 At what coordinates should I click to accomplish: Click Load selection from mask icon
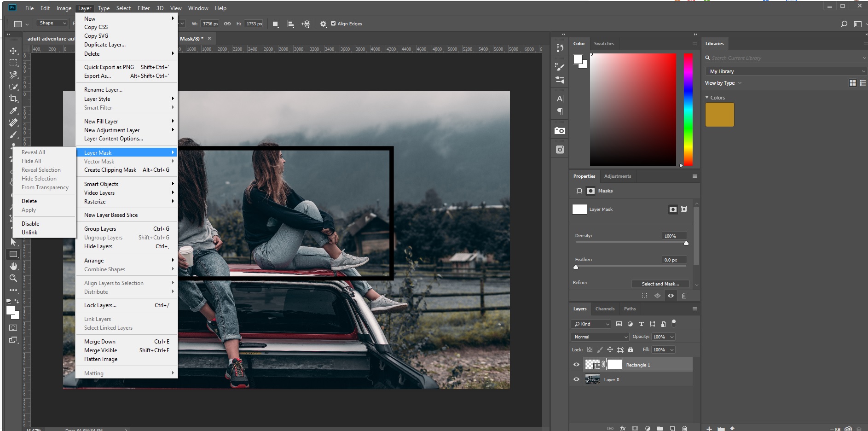(x=644, y=296)
